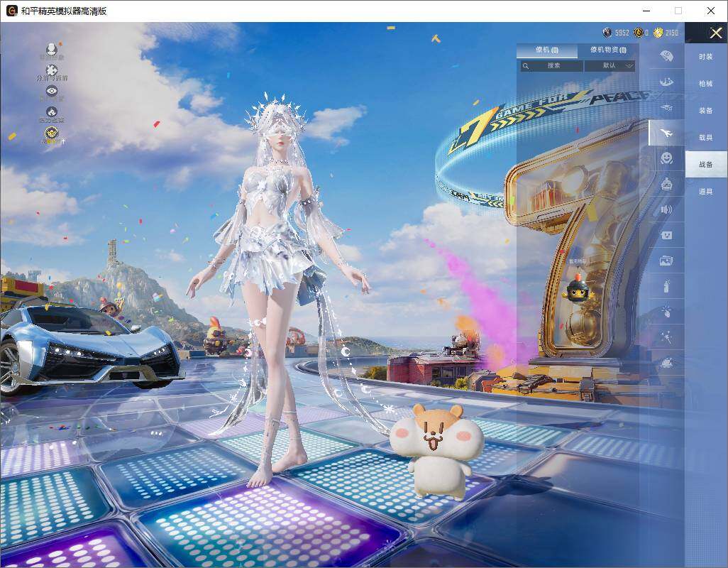Select the speaker voice pack icon
Image resolution: width=728 pixels, height=568 pixels.
click(666, 209)
